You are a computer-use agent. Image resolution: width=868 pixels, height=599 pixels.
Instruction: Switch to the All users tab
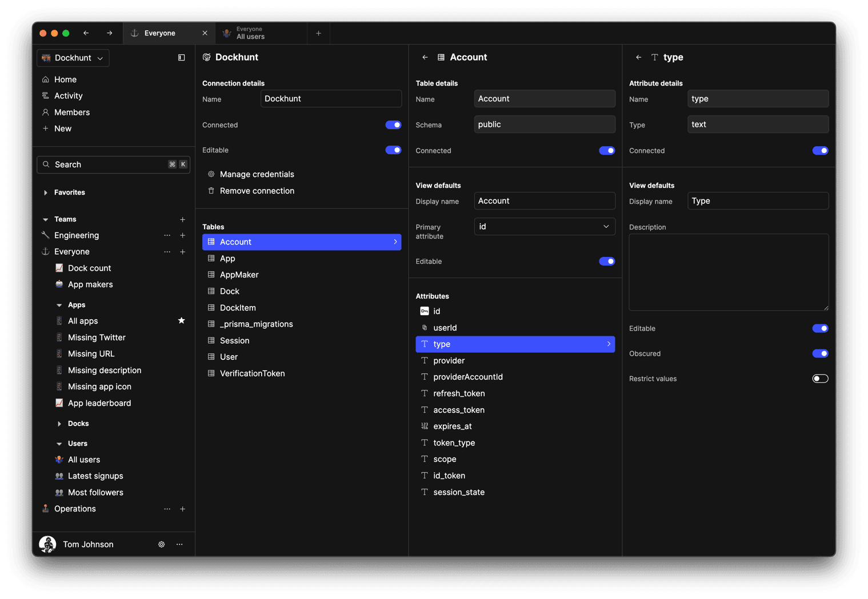pos(261,33)
